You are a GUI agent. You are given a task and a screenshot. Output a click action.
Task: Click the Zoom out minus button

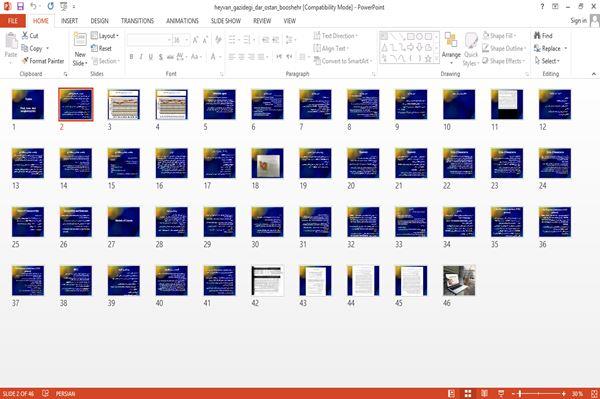tap(514, 394)
